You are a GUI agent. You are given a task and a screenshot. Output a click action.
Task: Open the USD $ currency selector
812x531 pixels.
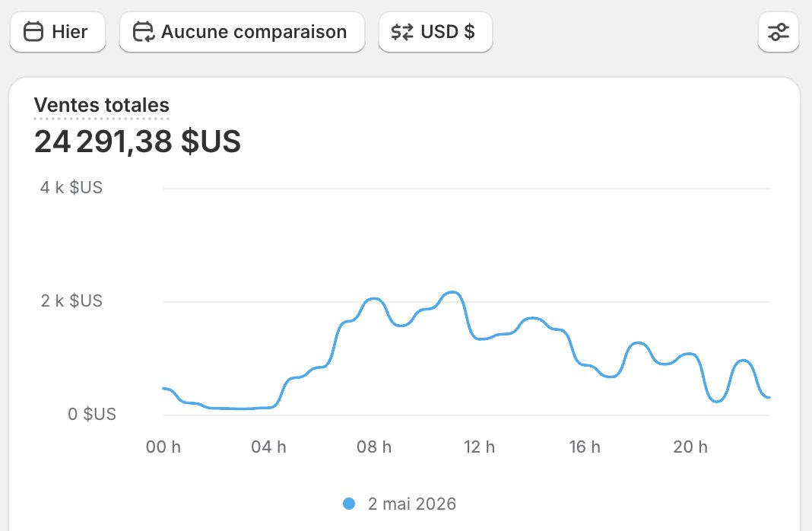[435, 32]
